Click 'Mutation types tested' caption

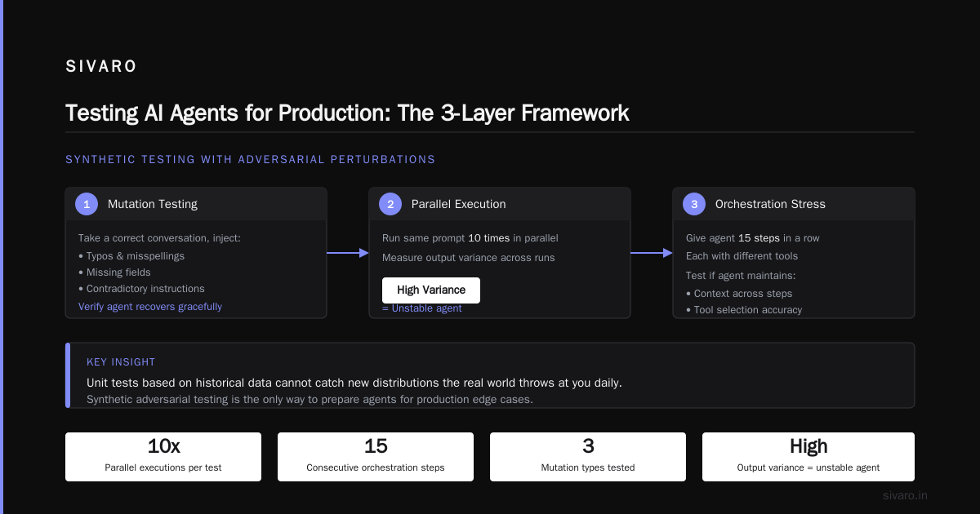coord(588,468)
